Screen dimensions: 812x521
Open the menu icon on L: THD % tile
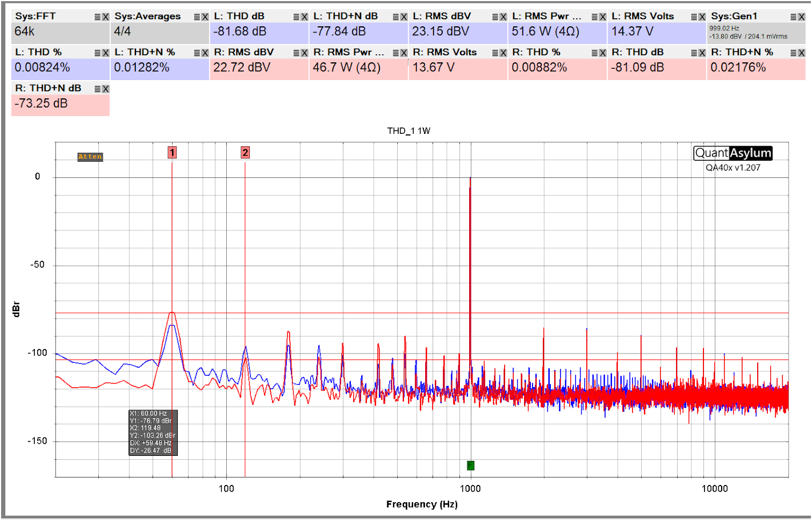coord(98,53)
